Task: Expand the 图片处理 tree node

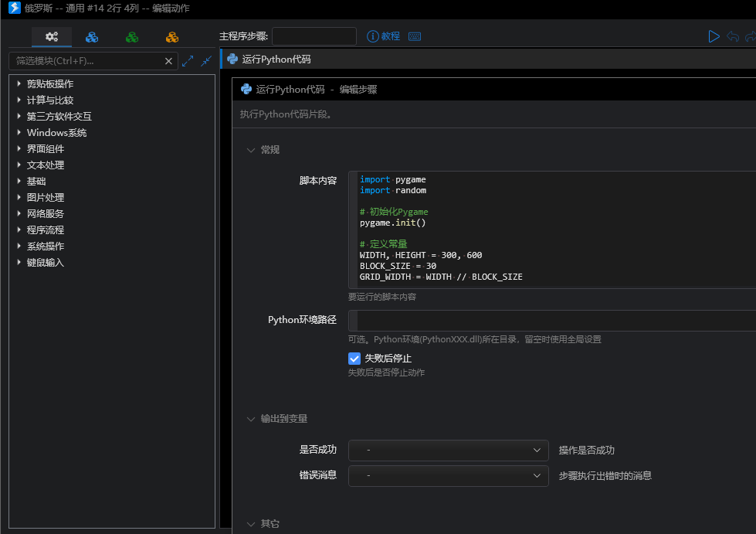Action: [x=19, y=197]
